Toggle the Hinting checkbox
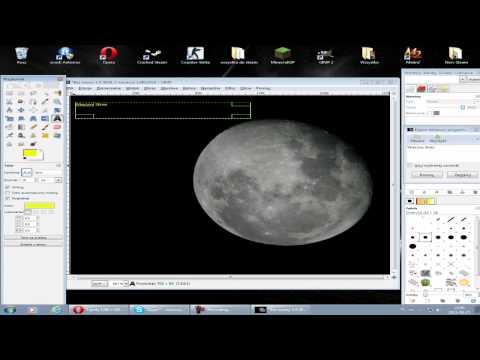Image resolution: width=480 pixels, height=360 pixels. pyautogui.click(x=8, y=187)
